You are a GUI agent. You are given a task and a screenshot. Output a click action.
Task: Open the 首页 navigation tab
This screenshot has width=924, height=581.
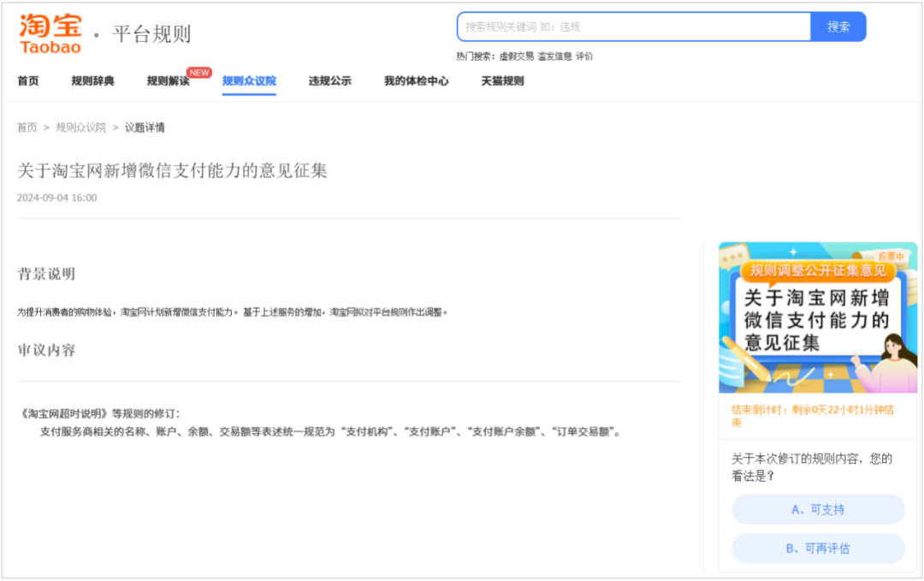click(27, 80)
